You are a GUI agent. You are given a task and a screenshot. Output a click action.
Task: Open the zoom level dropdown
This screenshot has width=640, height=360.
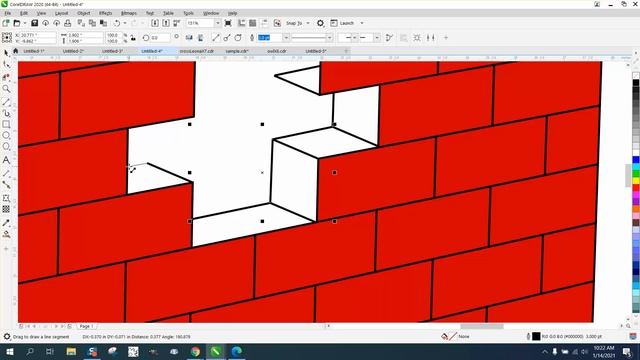click(x=218, y=23)
